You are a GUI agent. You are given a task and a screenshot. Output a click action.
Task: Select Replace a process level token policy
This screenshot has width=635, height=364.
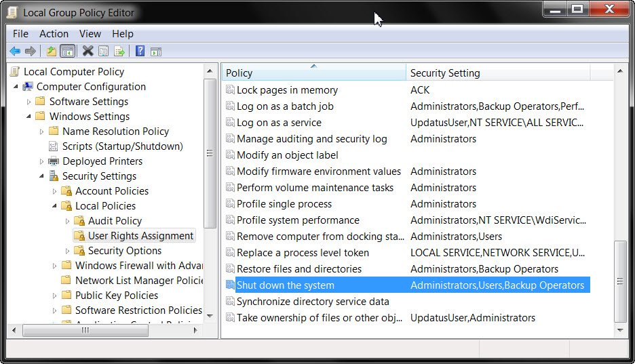303,252
